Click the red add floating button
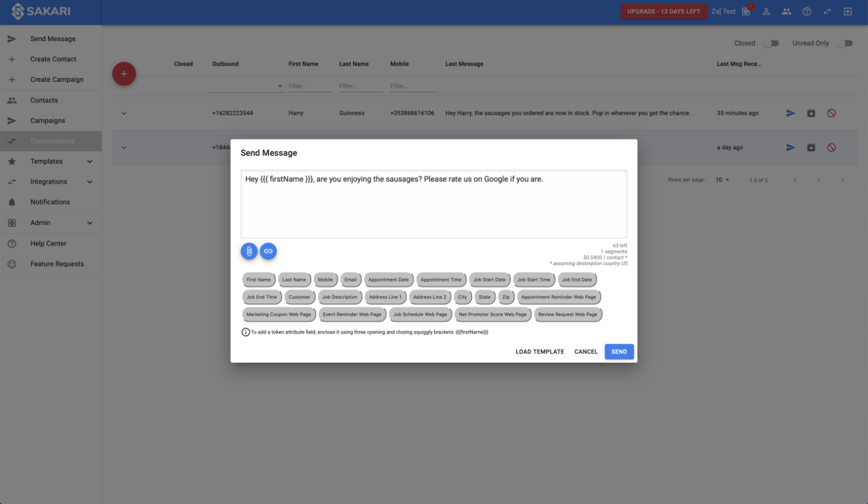 pos(124,74)
